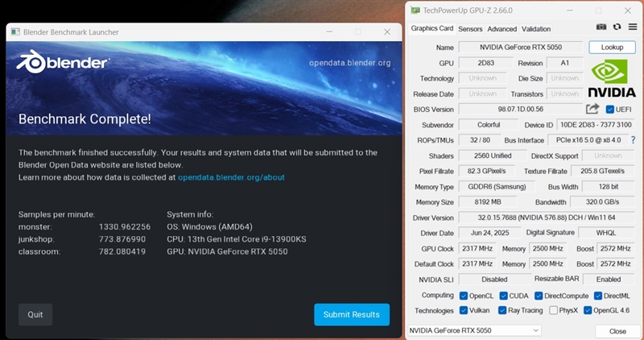Click the GPU-Z refresh icon
This screenshot has width=644, height=340.
pyautogui.click(x=617, y=27)
